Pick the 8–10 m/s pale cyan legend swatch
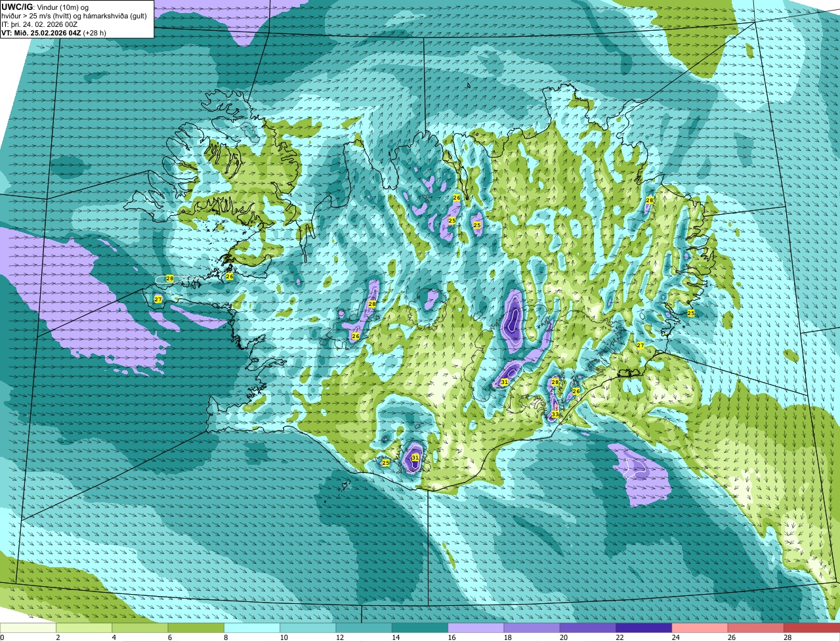 tap(252, 628)
